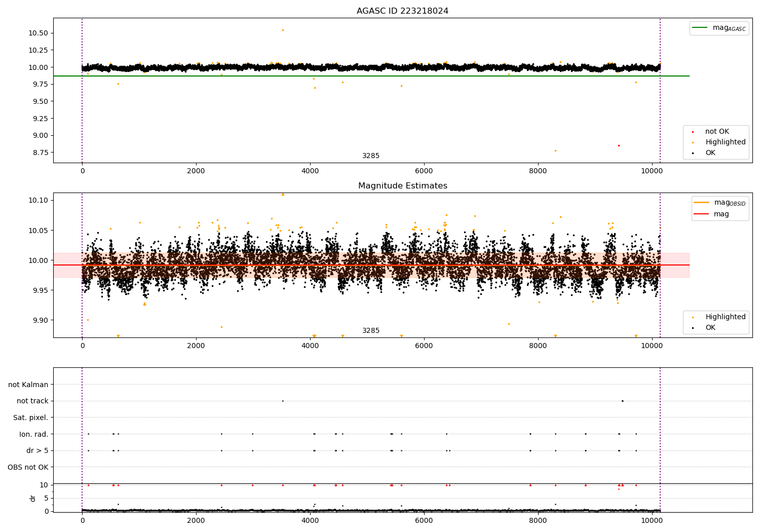Image resolution: width=760 pixels, height=532 pixels.
Task: Click the 10.05 y-axis tick of the middle plot
Action: (x=39, y=231)
